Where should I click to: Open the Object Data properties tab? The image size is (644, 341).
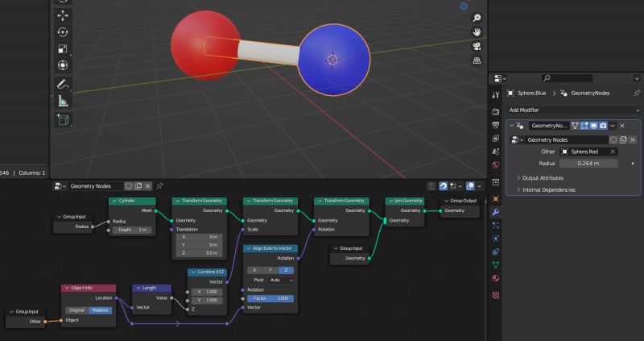pos(496,265)
